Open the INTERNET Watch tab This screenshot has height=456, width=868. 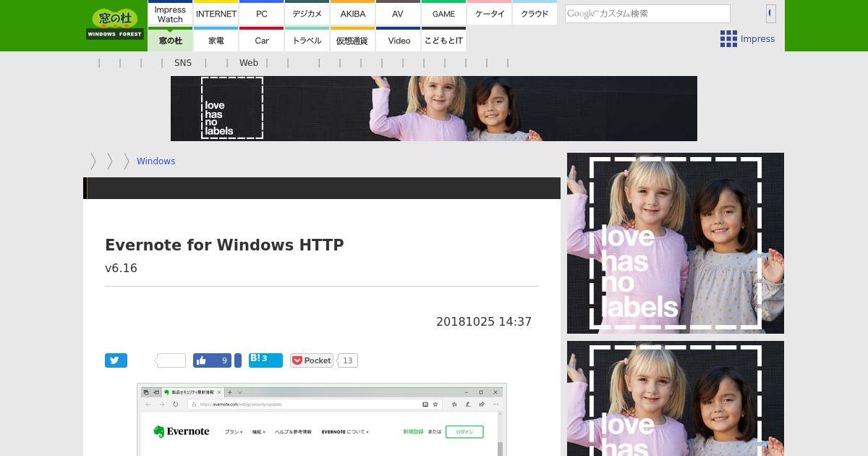[216, 13]
